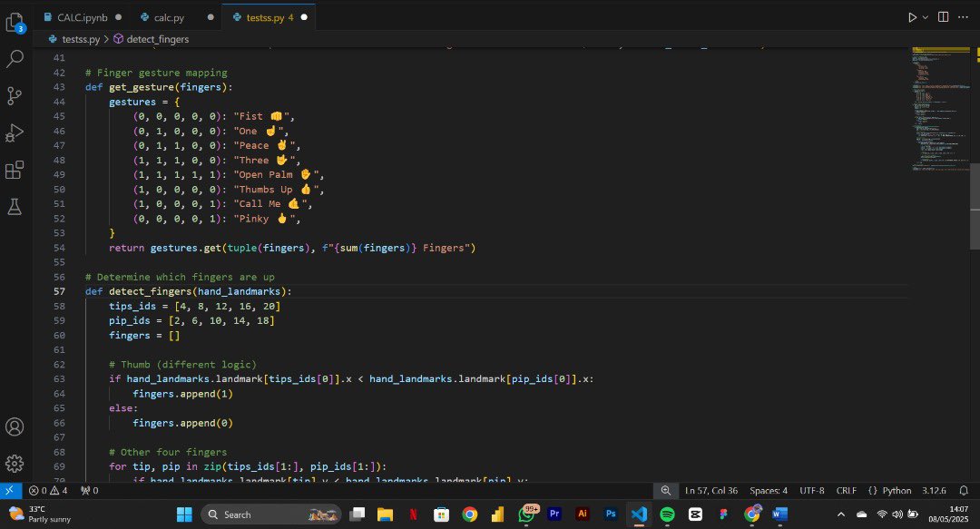Image resolution: width=980 pixels, height=529 pixels.
Task: Open the editor More Actions menu
Action: (963, 17)
